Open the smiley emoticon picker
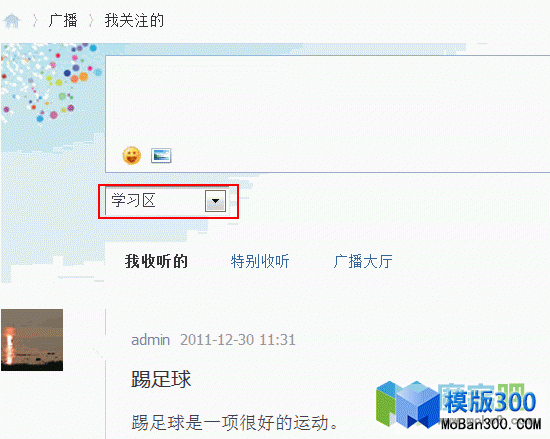 coord(132,155)
